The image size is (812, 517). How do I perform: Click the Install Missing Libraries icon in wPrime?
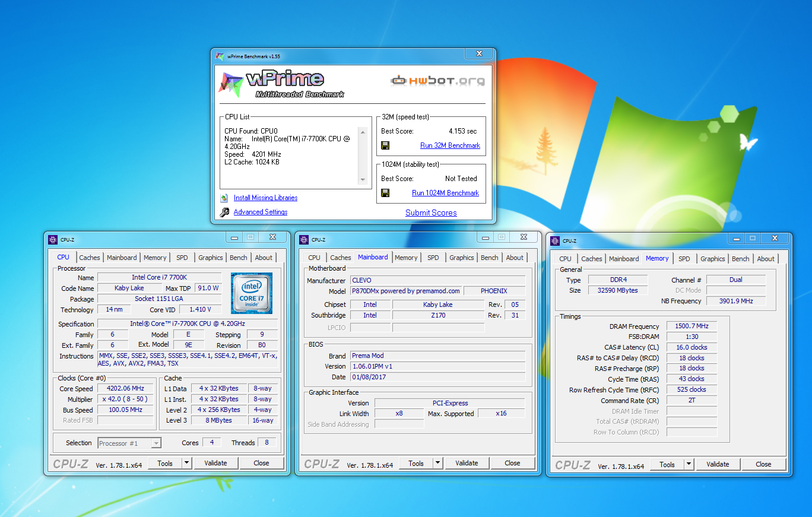click(224, 198)
